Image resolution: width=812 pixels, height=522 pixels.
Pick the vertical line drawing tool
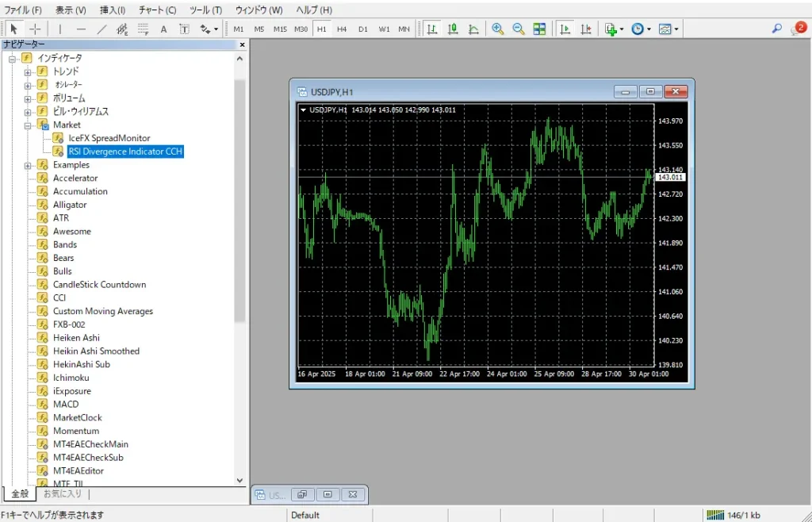coord(60,29)
